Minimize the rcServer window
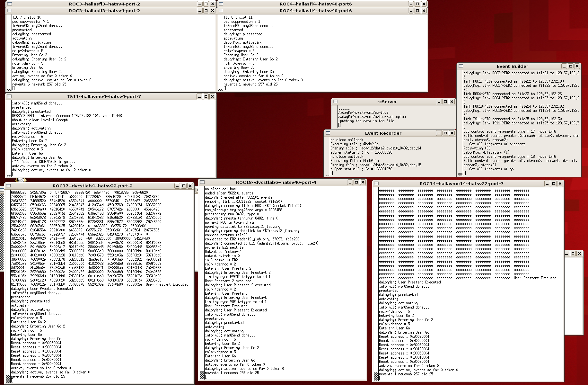This screenshot has width=588, height=385. coord(439,102)
